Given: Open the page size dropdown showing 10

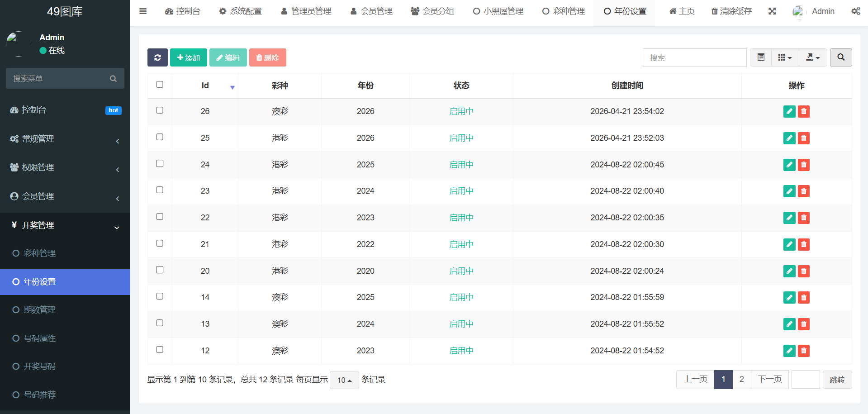Looking at the screenshot, I should 344,380.
